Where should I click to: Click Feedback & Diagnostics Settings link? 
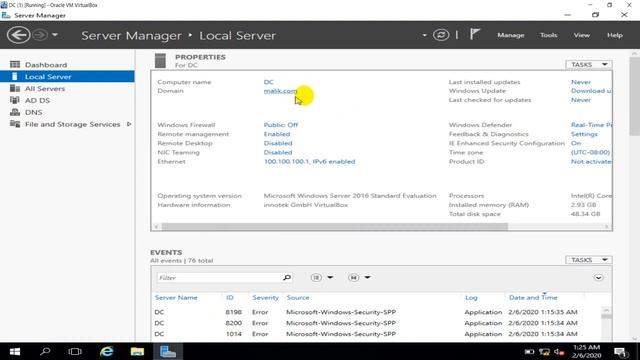point(584,134)
